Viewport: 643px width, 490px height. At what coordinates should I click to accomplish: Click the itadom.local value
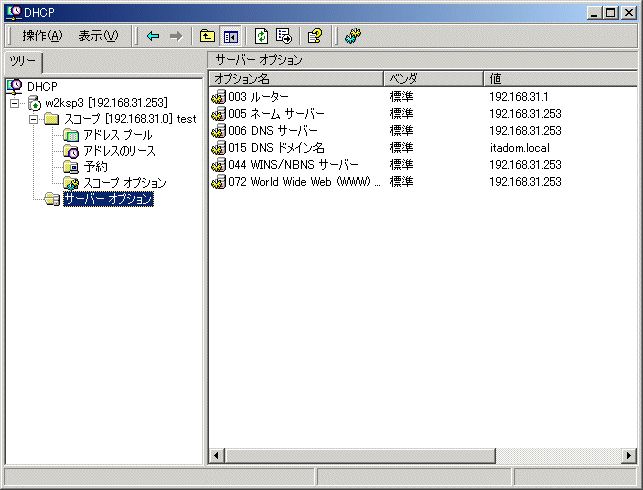(x=520, y=148)
